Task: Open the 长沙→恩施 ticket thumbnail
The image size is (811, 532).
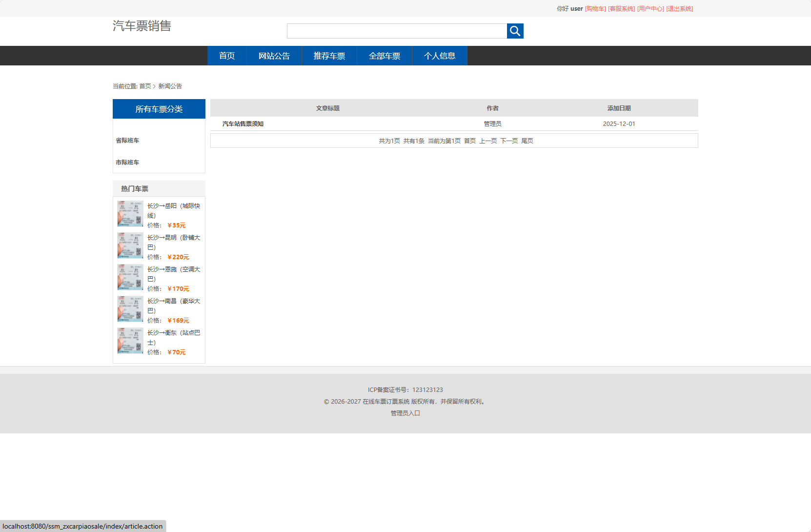Action: pos(130,277)
